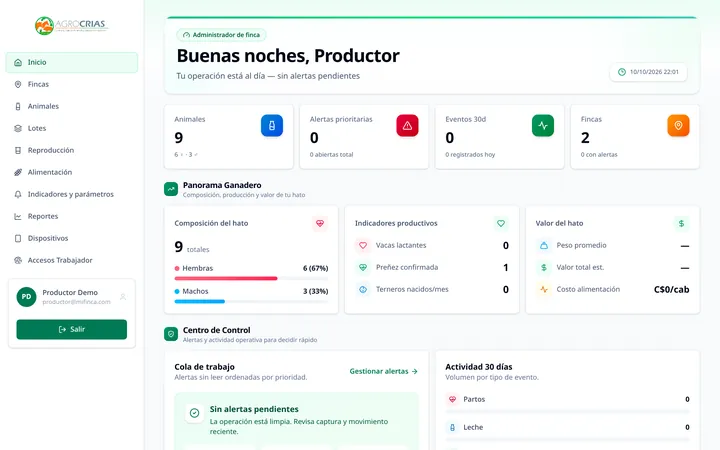720x450 pixels.
Task: Open the Reportes page
Action: (x=72, y=217)
